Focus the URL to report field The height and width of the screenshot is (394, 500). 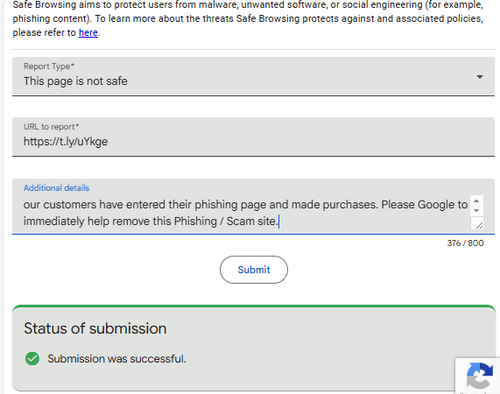(253, 137)
